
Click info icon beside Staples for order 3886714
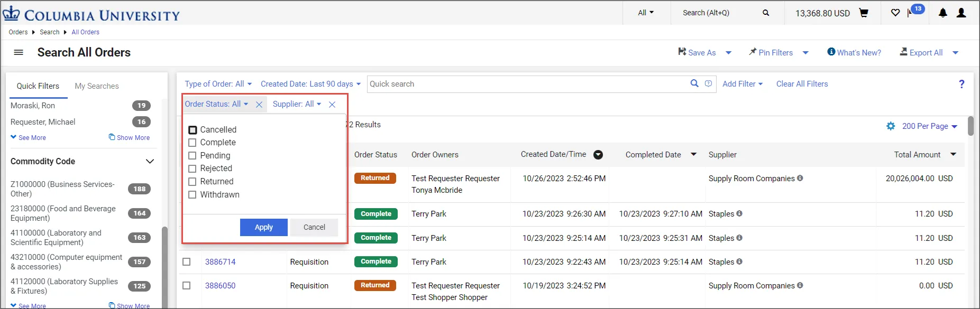739,261
